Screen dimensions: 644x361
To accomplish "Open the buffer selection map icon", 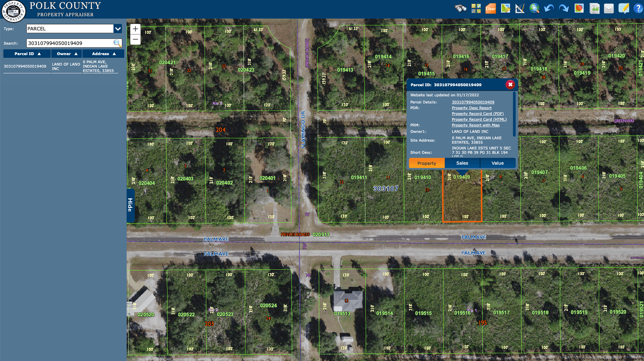I will 579,8.
